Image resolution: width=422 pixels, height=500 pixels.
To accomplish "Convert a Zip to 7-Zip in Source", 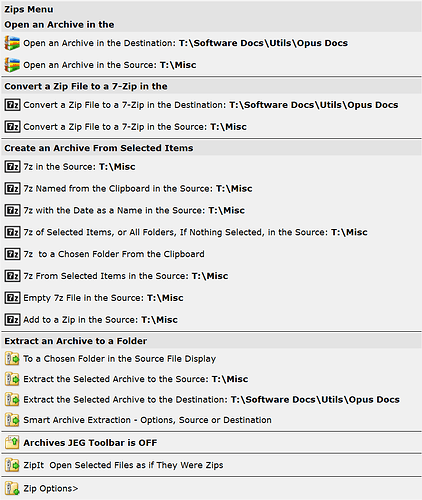I will pyautogui.click(x=211, y=127).
